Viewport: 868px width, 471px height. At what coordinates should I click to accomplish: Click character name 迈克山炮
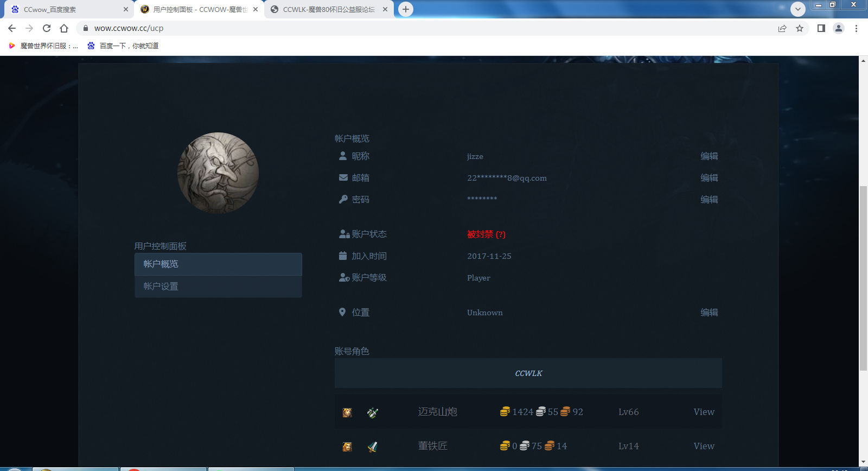[x=438, y=412]
